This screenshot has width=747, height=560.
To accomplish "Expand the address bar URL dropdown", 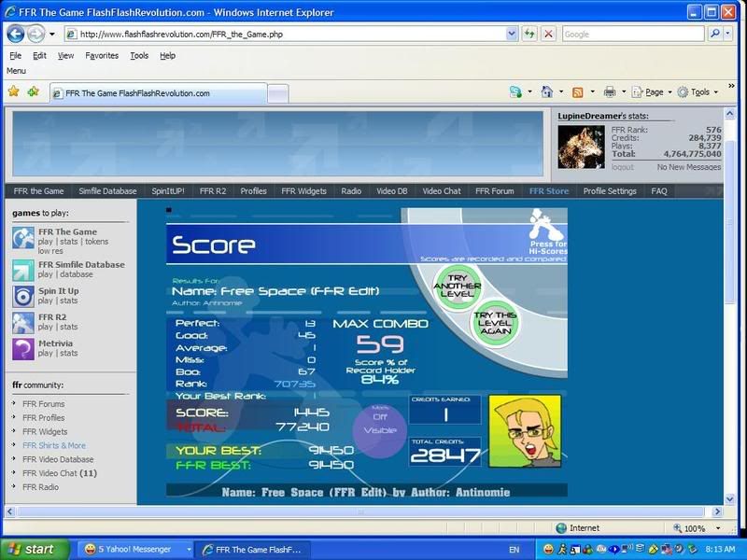I will point(512,34).
